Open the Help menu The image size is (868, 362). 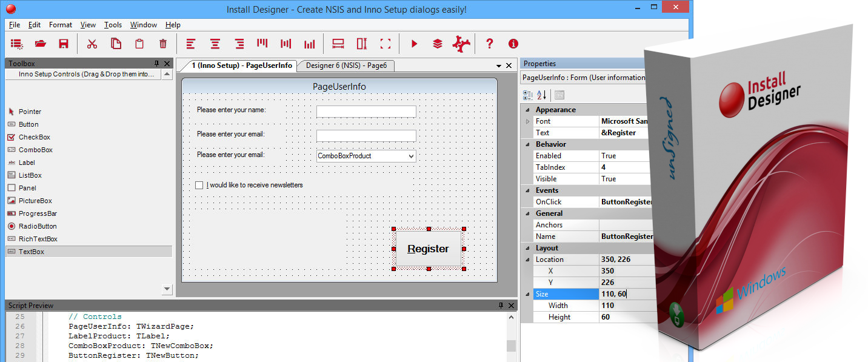pos(173,25)
